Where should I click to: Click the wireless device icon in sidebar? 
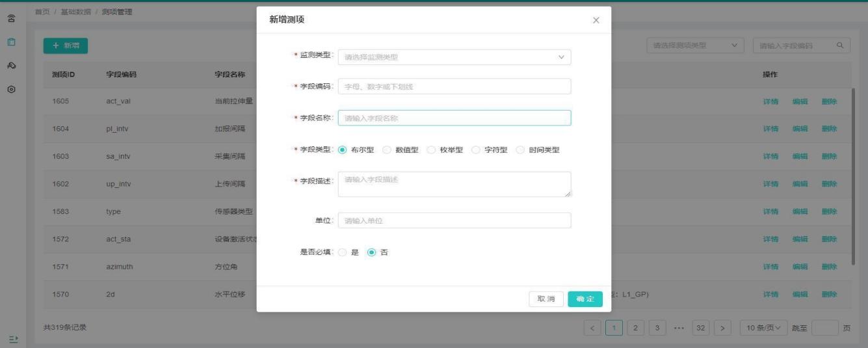pyautogui.click(x=11, y=19)
